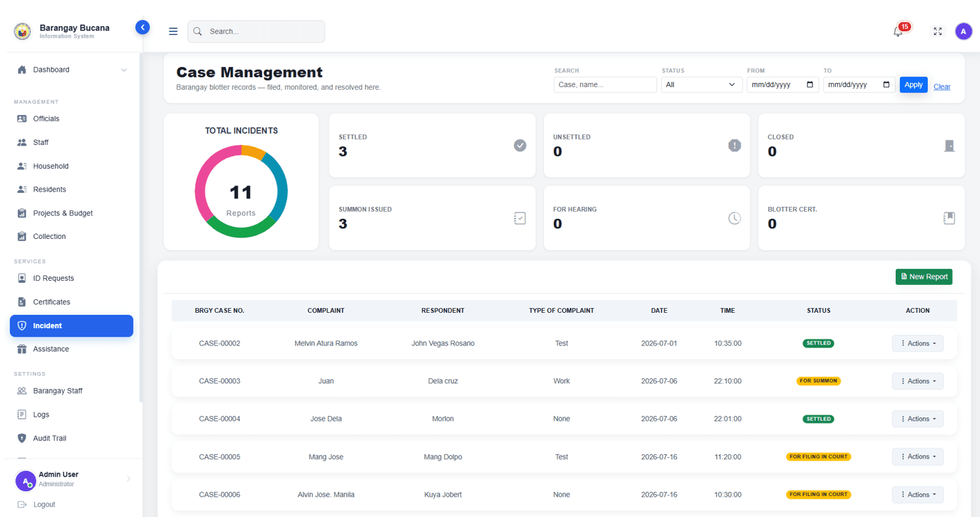Open Actions dropdown for CASE-00005

coord(917,456)
